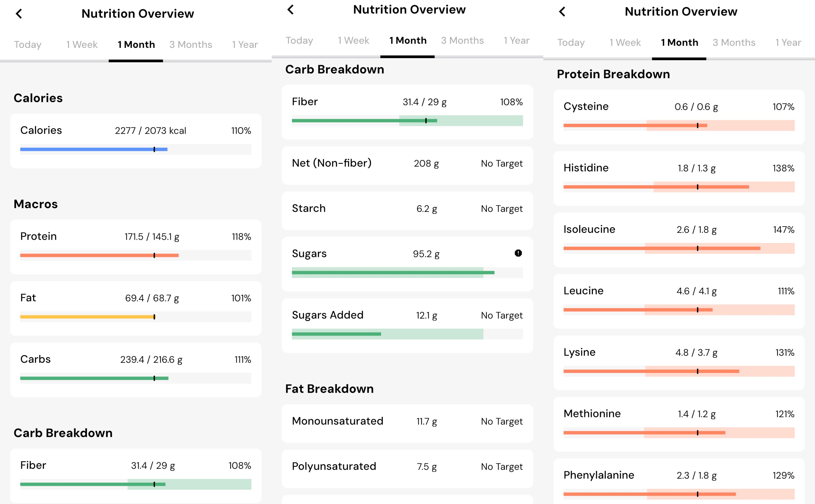Viewport: 815px width, 504px height.
Task: Click the back arrow on the rightmost screen
Action: (x=562, y=12)
